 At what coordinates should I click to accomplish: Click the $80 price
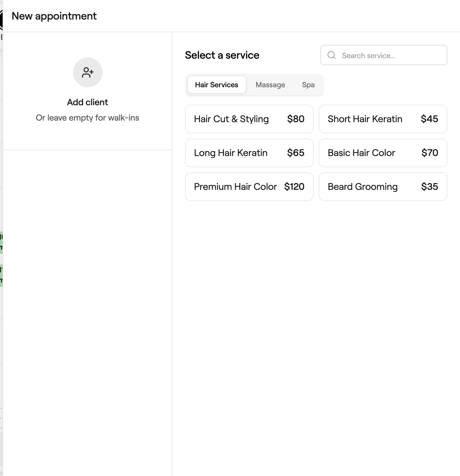pyautogui.click(x=296, y=119)
